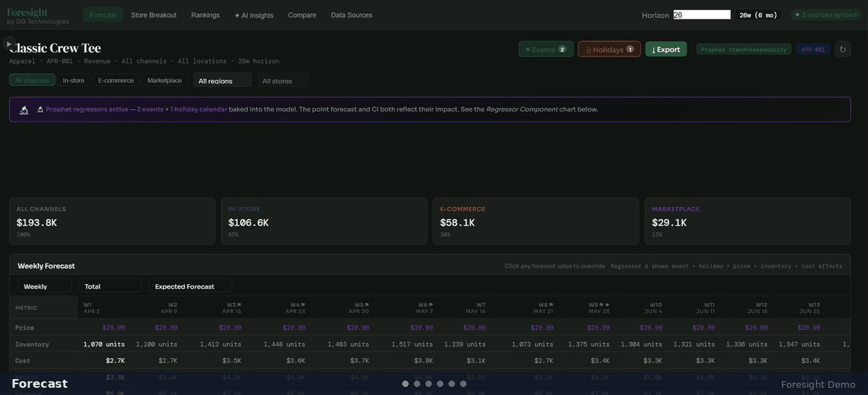This screenshot has width=868, height=395.
Task: Click the 3 sources synced status
Action: [826, 14]
